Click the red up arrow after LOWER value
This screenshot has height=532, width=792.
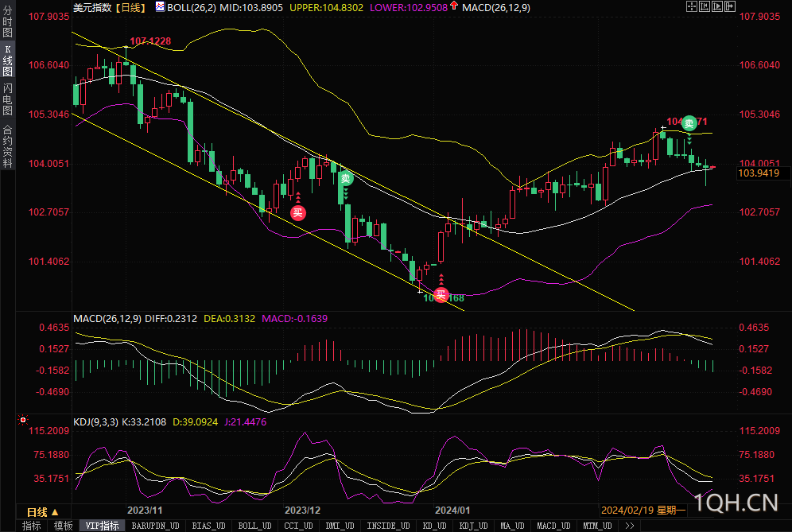(x=453, y=6)
